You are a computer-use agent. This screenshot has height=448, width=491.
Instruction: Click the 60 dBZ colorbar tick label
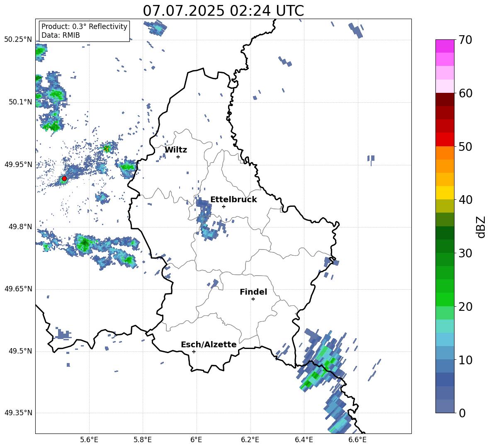[x=465, y=93]
